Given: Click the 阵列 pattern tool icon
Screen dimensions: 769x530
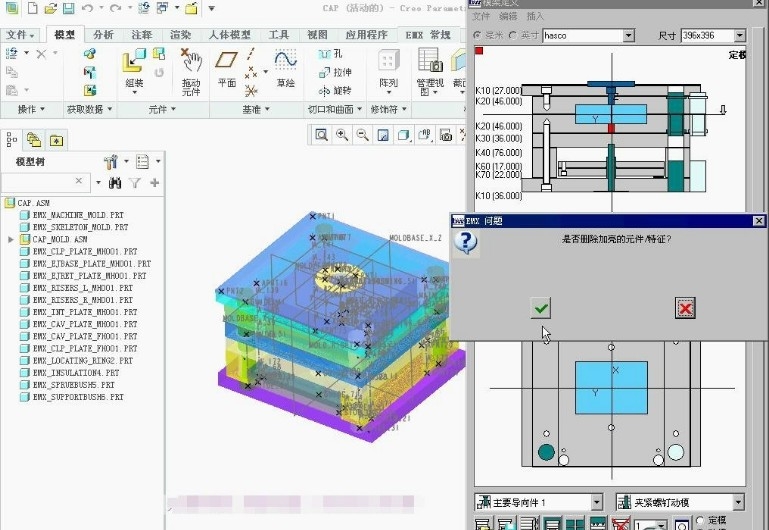Looking at the screenshot, I should point(388,60).
